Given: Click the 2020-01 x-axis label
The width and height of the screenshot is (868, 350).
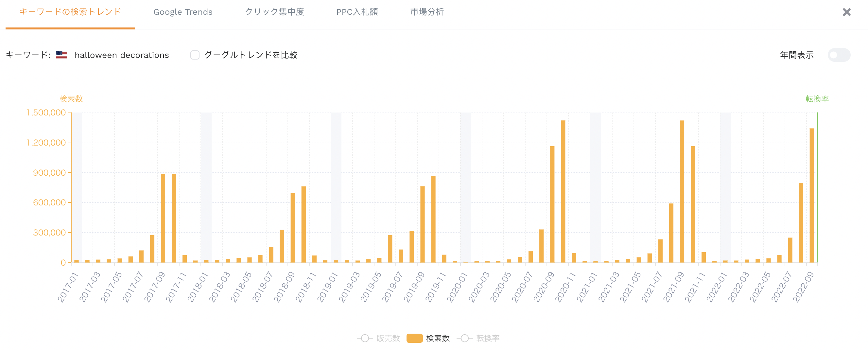Looking at the screenshot, I should (x=458, y=287).
